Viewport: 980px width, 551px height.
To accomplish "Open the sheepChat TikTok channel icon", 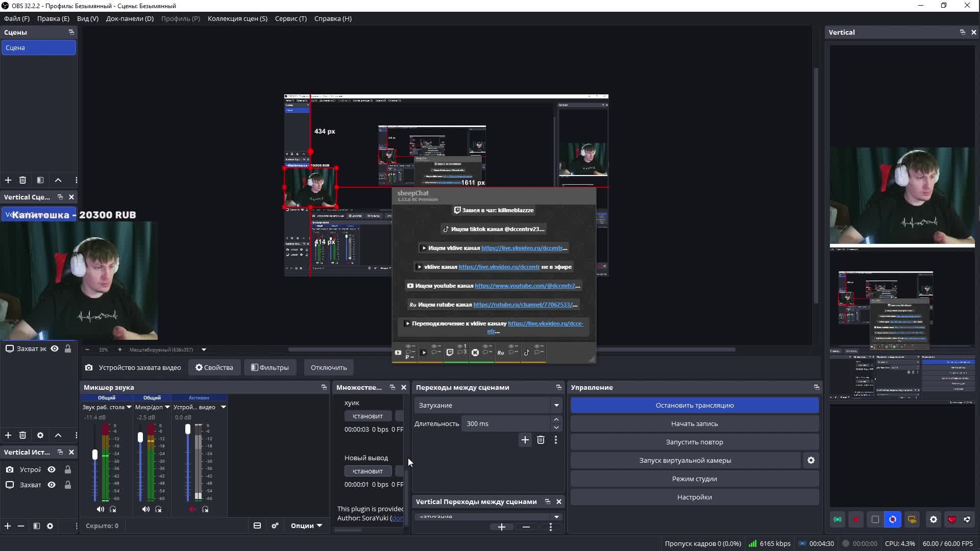I will pyautogui.click(x=526, y=353).
